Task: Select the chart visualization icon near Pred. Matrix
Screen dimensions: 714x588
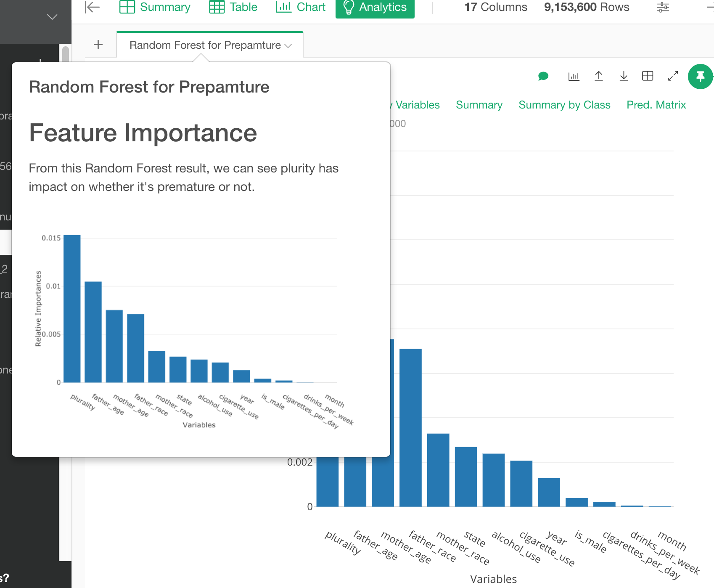Action: click(574, 77)
